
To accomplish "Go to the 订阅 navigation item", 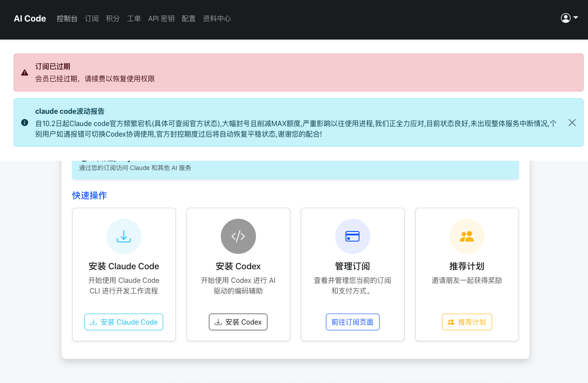I will [91, 18].
